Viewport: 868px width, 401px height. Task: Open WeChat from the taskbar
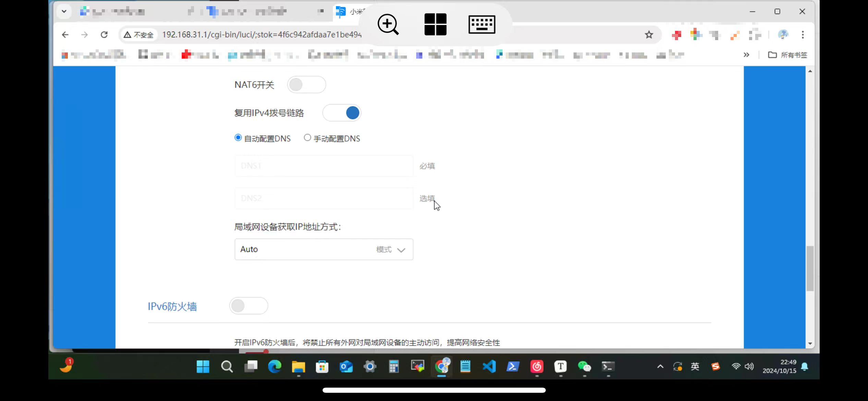[x=584, y=367]
